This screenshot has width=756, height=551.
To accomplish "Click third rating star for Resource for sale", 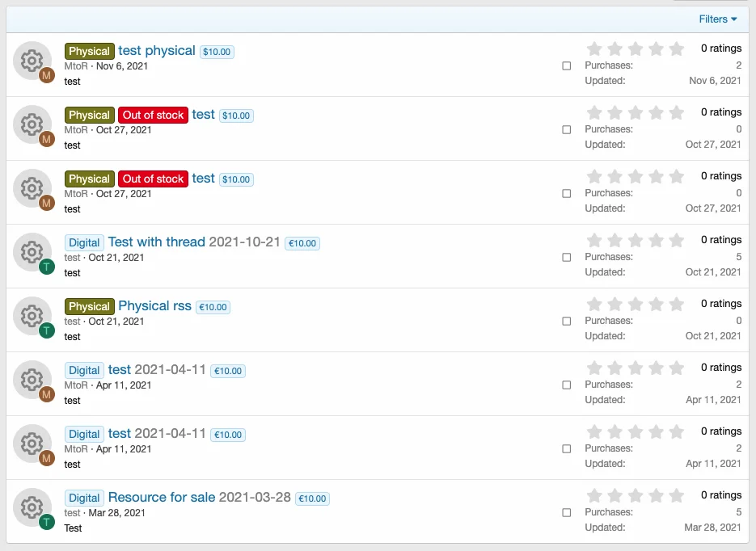I will [x=636, y=496].
